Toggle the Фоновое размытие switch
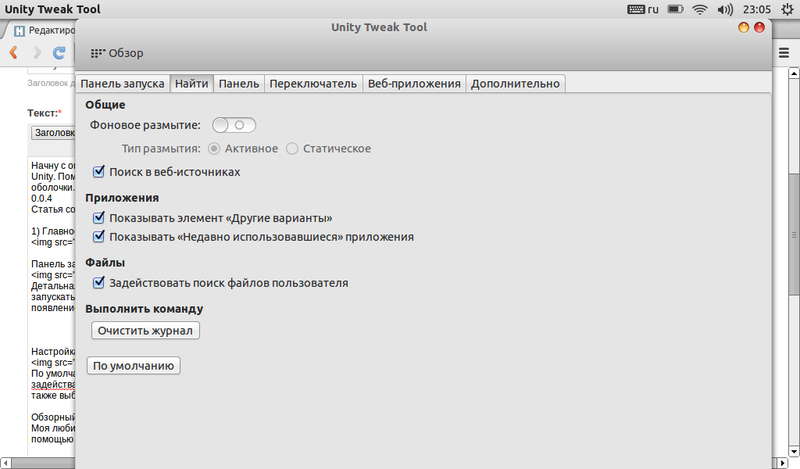 (234, 125)
